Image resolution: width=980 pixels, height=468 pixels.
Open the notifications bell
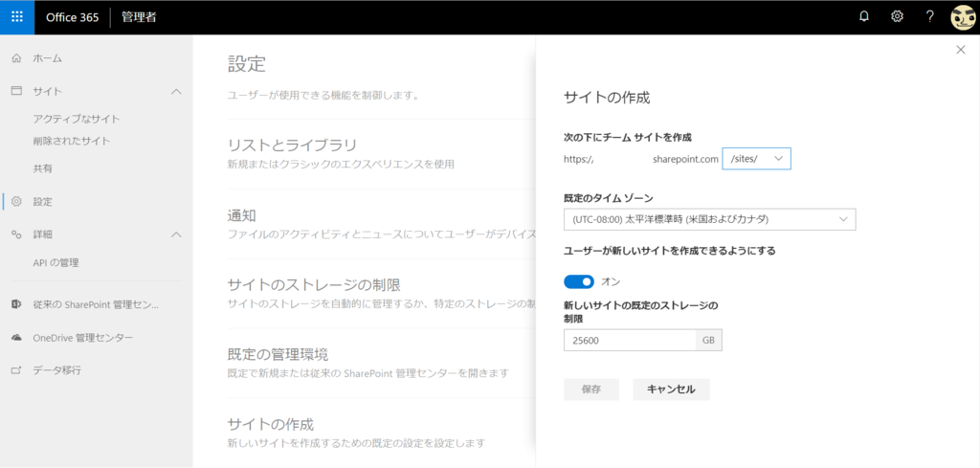pyautogui.click(x=864, y=17)
